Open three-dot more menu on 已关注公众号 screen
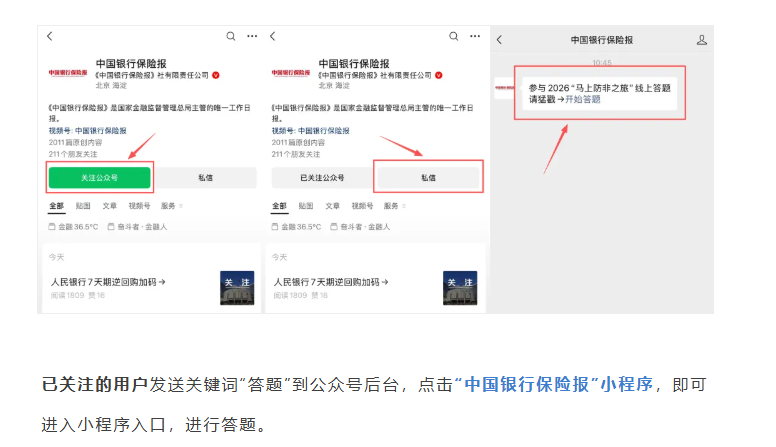Image resolution: width=776 pixels, height=447 pixels. point(475,36)
